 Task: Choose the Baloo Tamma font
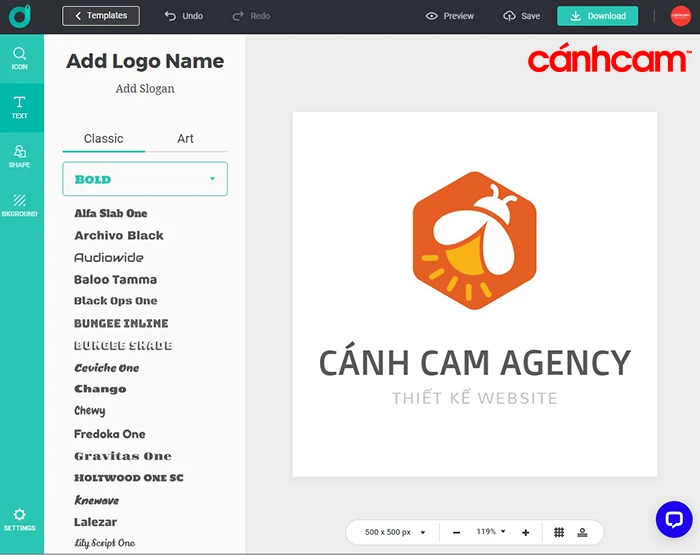click(115, 280)
